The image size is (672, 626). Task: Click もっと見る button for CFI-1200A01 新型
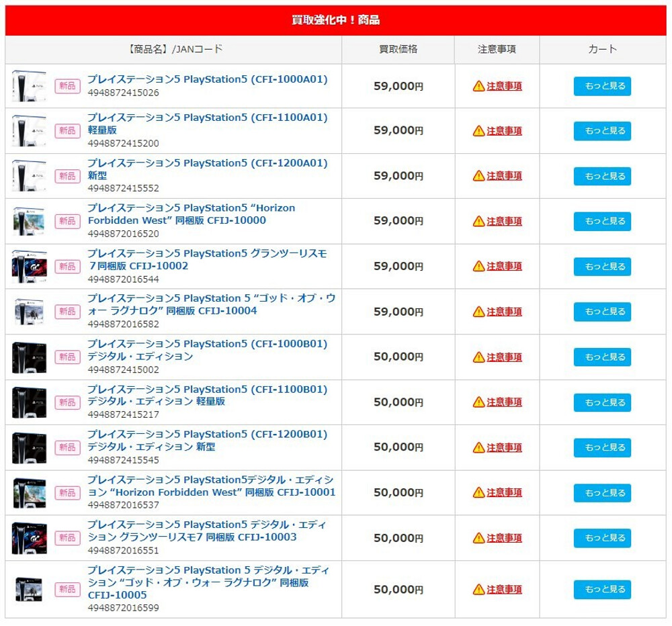pos(602,176)
